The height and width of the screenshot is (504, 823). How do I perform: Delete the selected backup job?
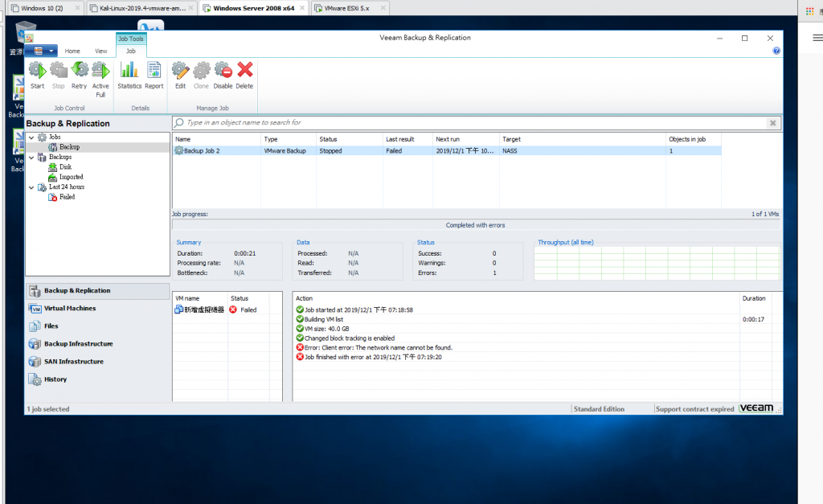[x=244, y=75]
